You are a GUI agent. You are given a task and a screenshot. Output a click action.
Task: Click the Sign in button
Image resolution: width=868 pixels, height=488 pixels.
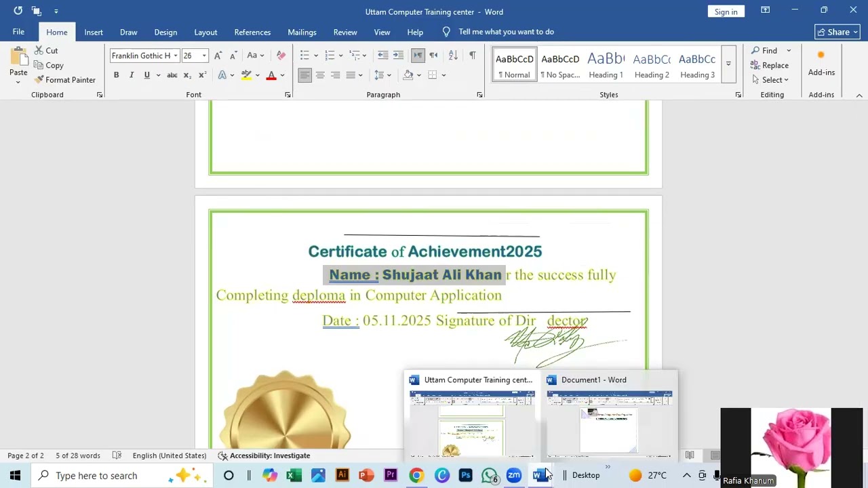pyautogui.click(x=726, y=12)
